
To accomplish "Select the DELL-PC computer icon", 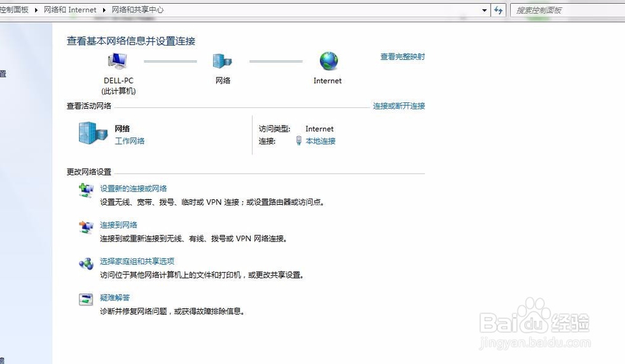I will [x=116, y=61].
